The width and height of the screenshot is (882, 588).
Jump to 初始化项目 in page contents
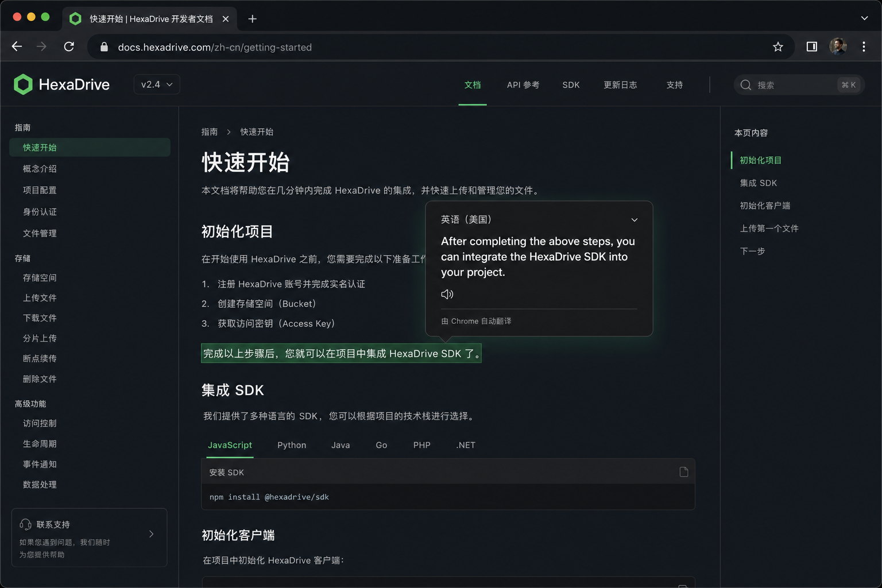coord(760,160)
